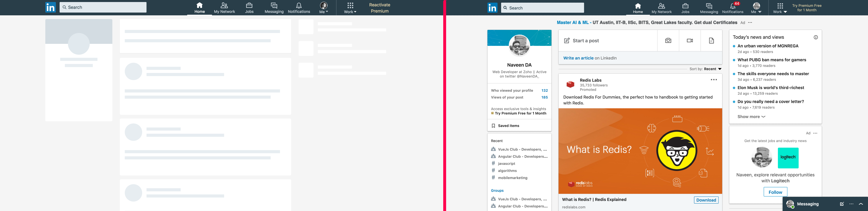This screenshot has width=868, height=211.
Task: Click LinkedIn logo in left window
Action: point(51,7)
